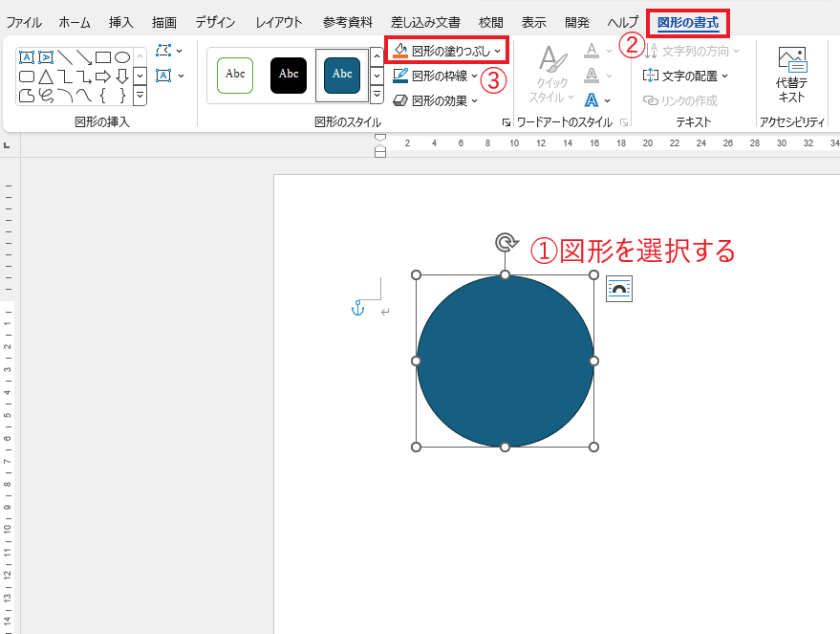Switch to the 開発 tab
Viewport: 840px width, 634px height.
(x=577, y=23)
